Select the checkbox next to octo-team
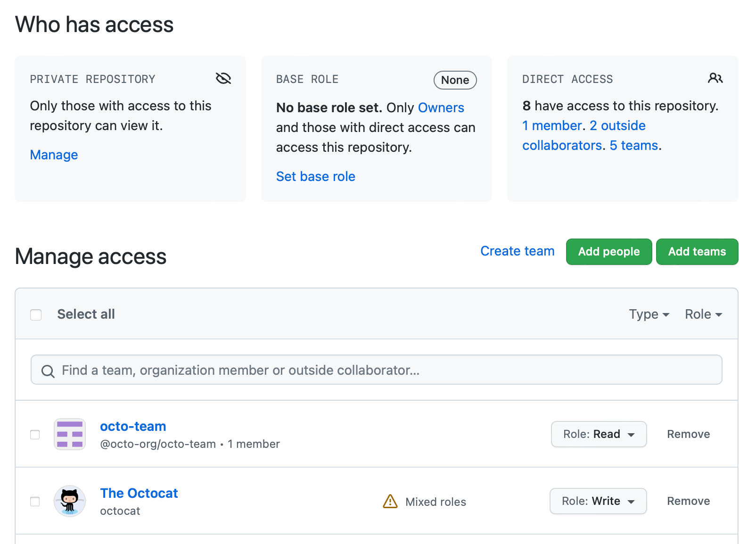Image resolution: width=756 pixels, height=544 pixels. 35,434
